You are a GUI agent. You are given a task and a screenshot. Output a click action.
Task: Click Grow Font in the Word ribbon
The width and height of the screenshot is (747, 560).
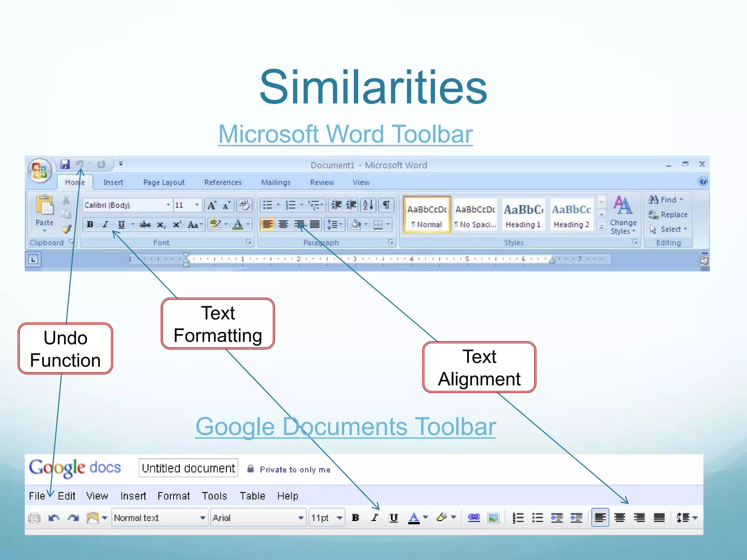[x=212, y=205]
